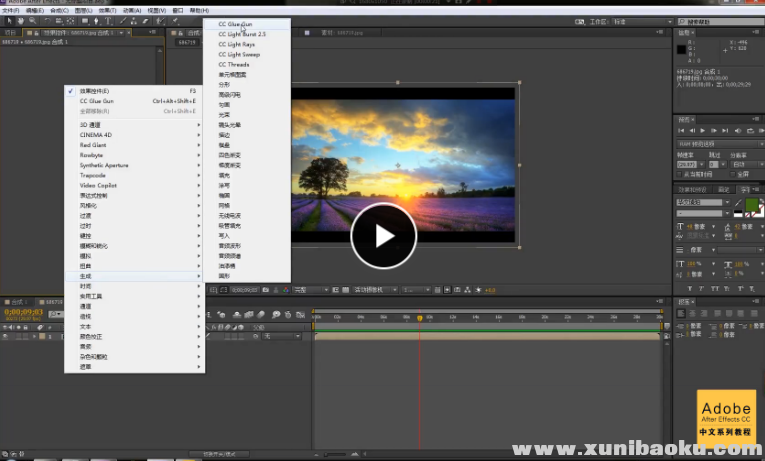Open the 动画(A) menu in menu bar

pyautogui.click(x=131, y=10)
